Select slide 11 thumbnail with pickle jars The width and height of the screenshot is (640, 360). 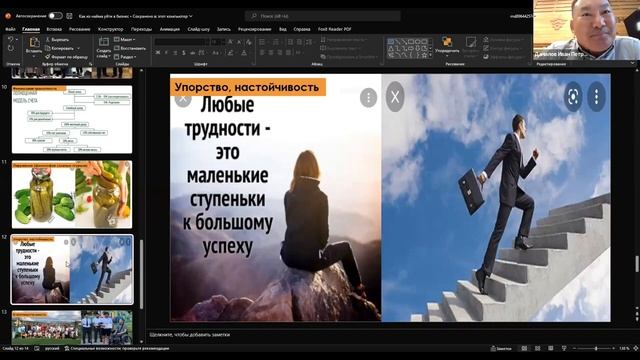click(72, 194)
